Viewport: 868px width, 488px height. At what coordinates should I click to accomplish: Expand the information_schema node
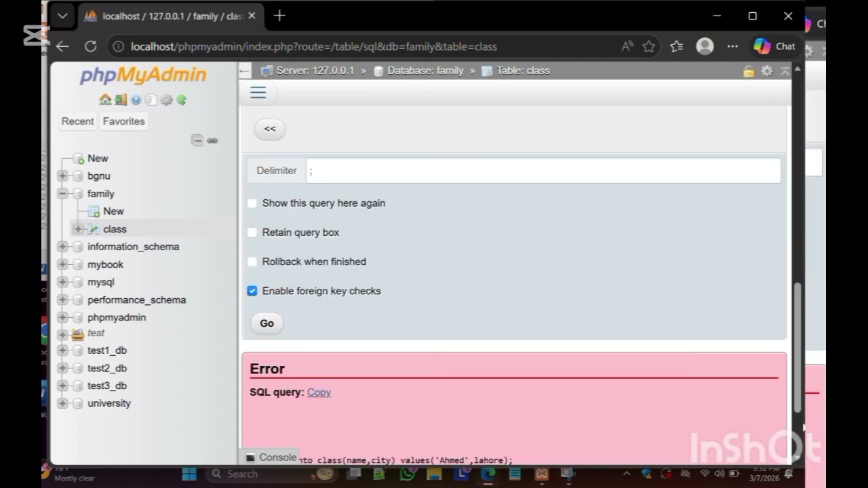(x=62, y=247)
